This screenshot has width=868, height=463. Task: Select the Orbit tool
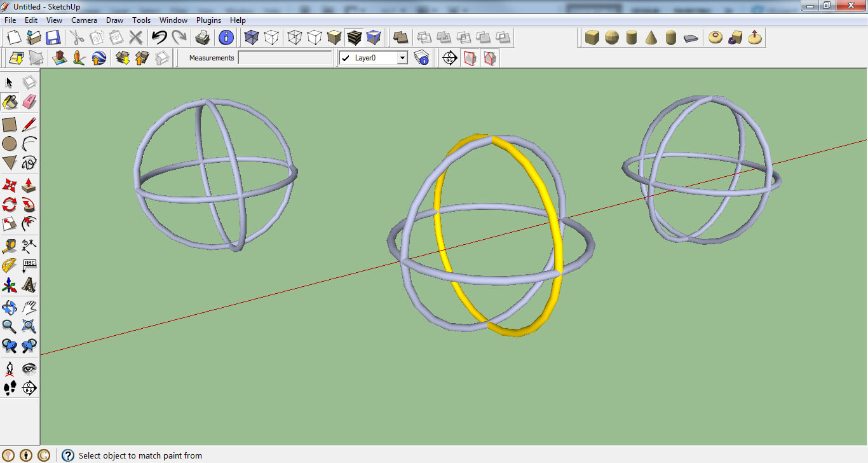[x=9, y=308]
